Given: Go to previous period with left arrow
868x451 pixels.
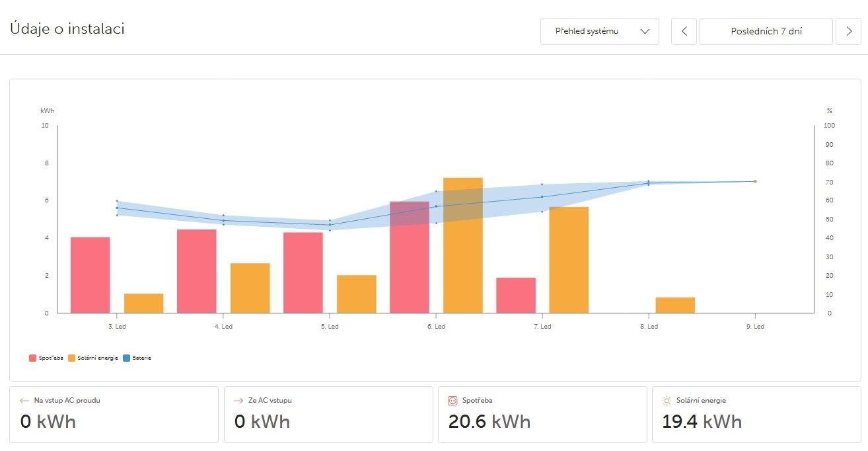Looking at the screenshot, I should tap(684, 31).
